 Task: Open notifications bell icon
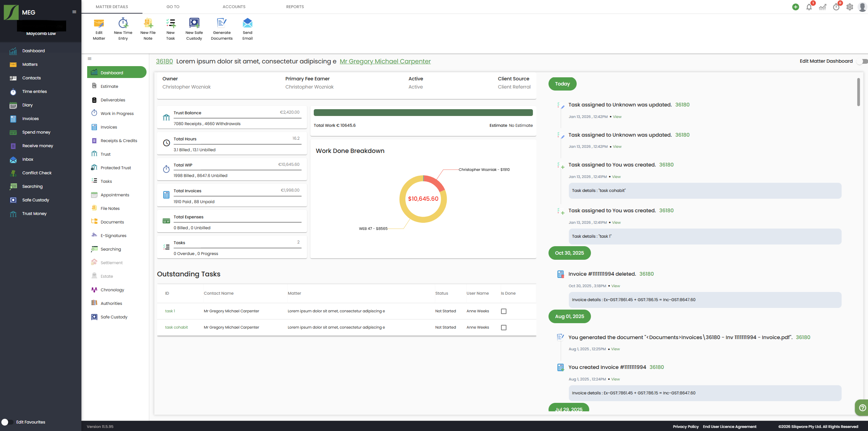tap(809, 7)
